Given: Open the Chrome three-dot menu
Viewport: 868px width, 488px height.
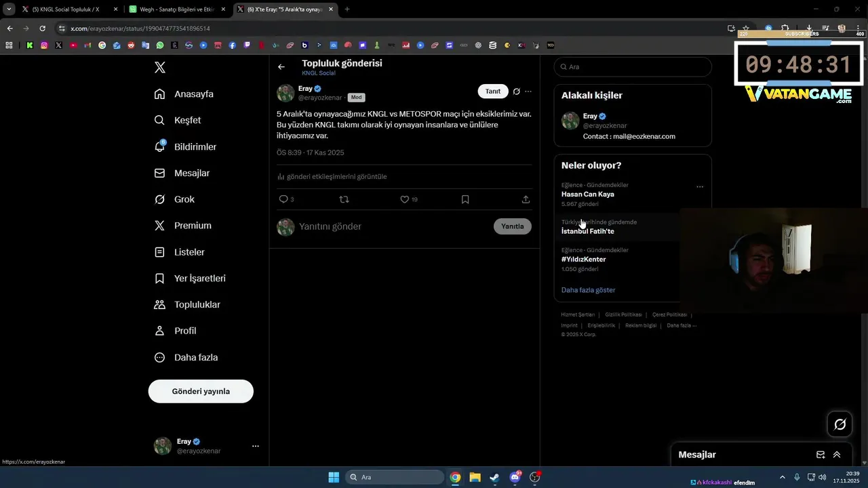Looking at the screenshot, I should tap(859, 28).
